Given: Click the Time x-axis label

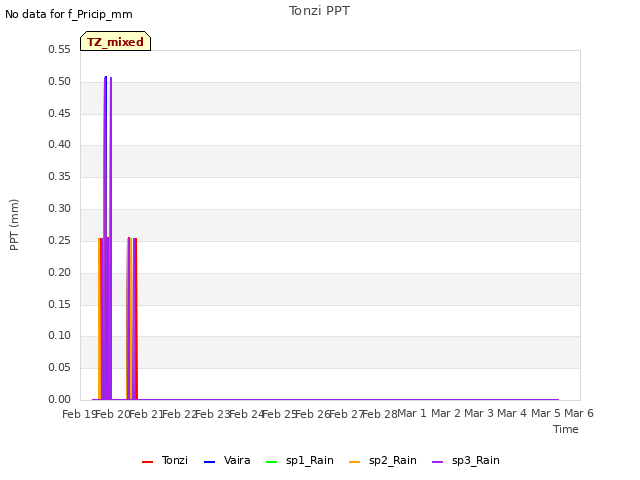Looking at the screenshot, I should click(x=566, y=429).
